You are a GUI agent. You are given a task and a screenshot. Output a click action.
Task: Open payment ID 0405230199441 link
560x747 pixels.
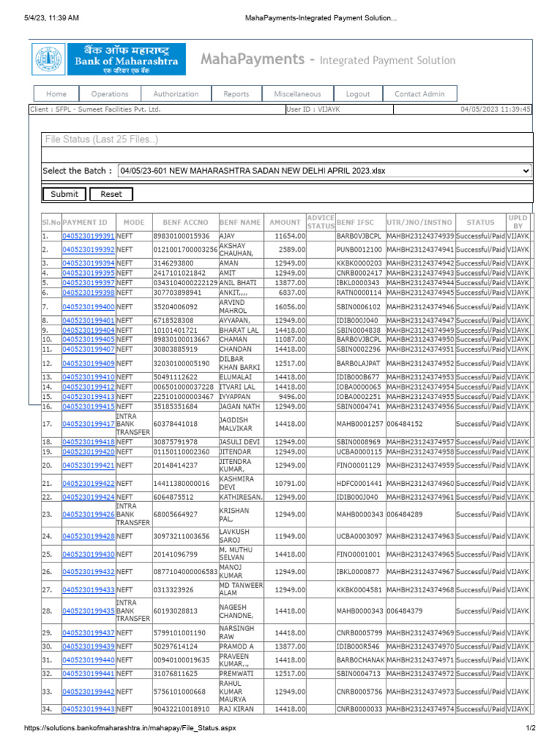(x=88, y=674)
